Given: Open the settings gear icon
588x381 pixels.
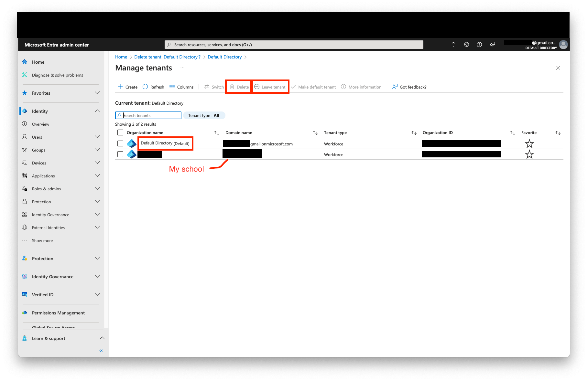Looking at the screenshot, I should click(x=466, y=45).
